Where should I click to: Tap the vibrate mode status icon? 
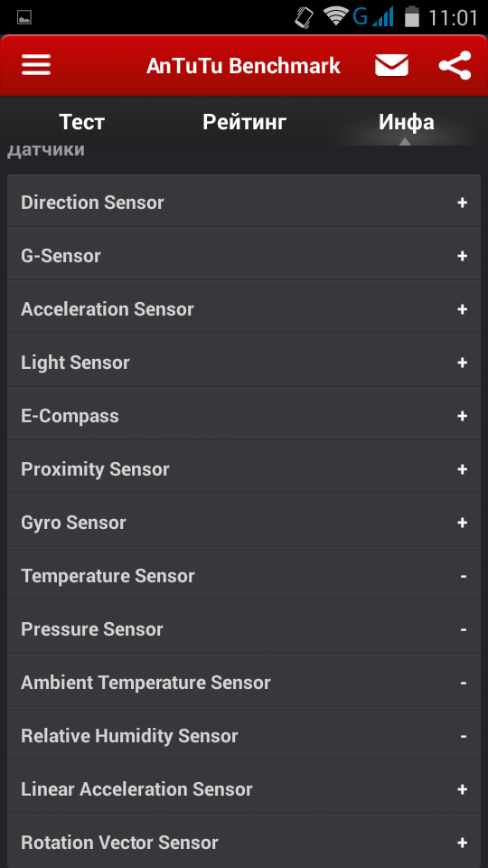(305, 17)
